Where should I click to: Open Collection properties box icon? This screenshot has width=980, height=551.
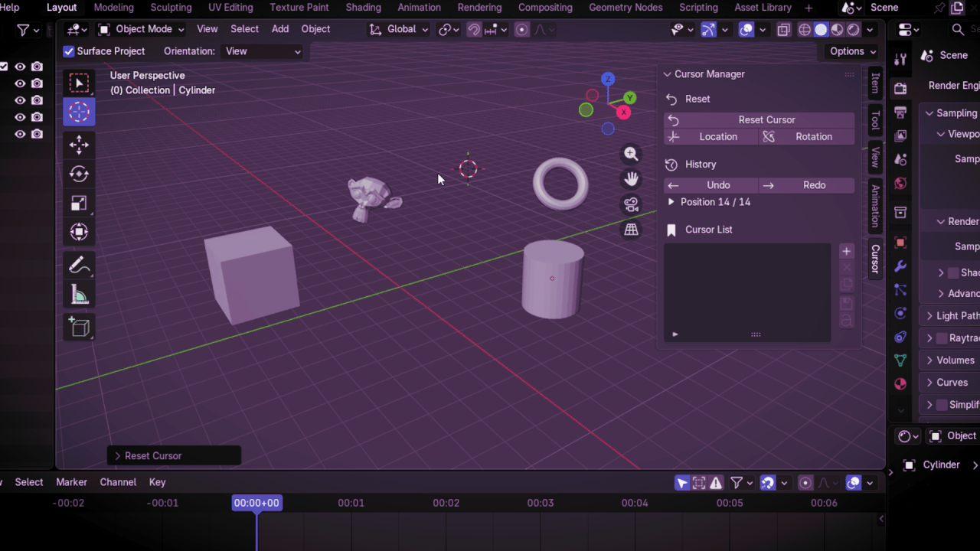[x=900, y=212]
